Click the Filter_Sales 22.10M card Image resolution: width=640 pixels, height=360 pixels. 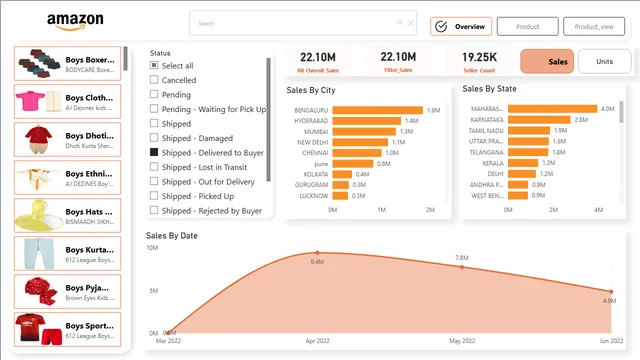click(398, 62)
